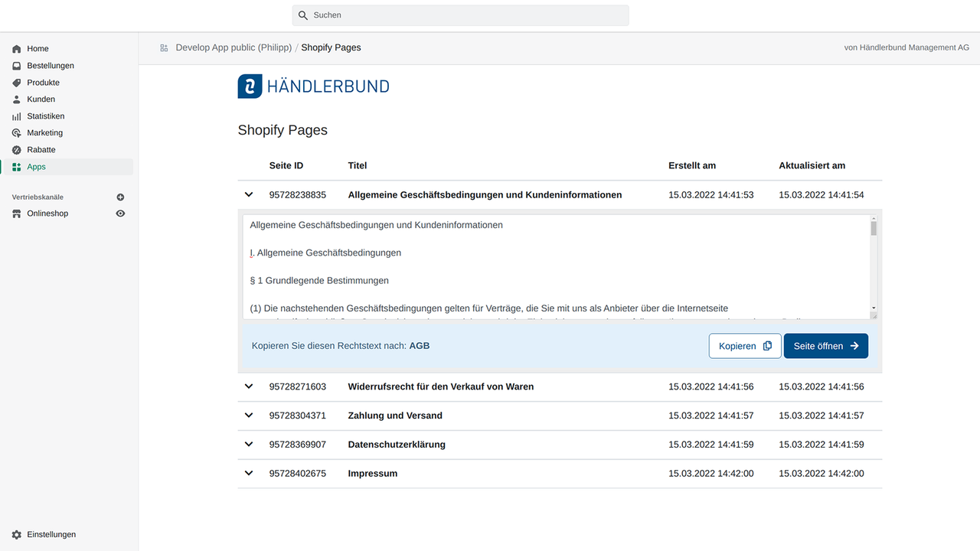The width and height of the screenshot is (980, 551).
Task: Open Produkte via its tag icon
Action: coord(15,82)
